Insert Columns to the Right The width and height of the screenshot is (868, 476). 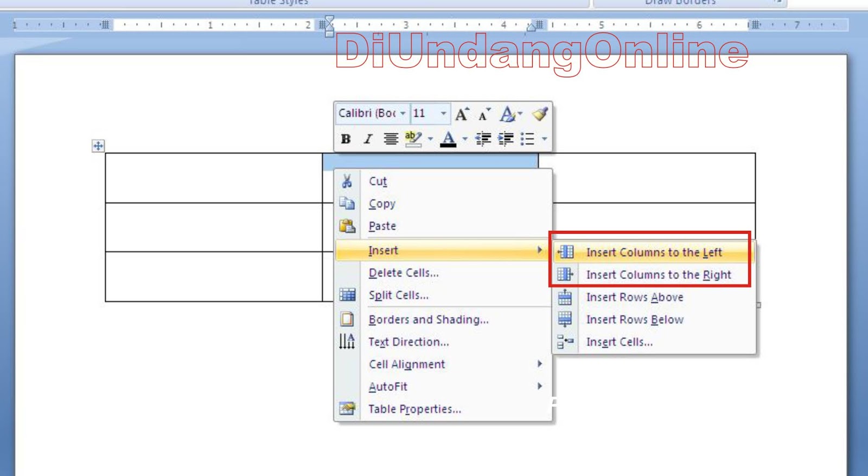click(x=654, y=274)
